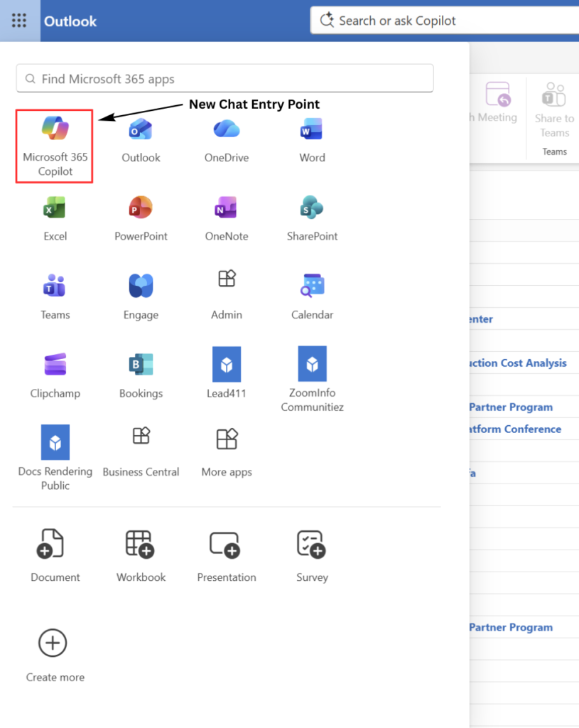The height and width of the screenshot is (728, 579).
Task: Open Admin center app
Action: click(227, 295)
